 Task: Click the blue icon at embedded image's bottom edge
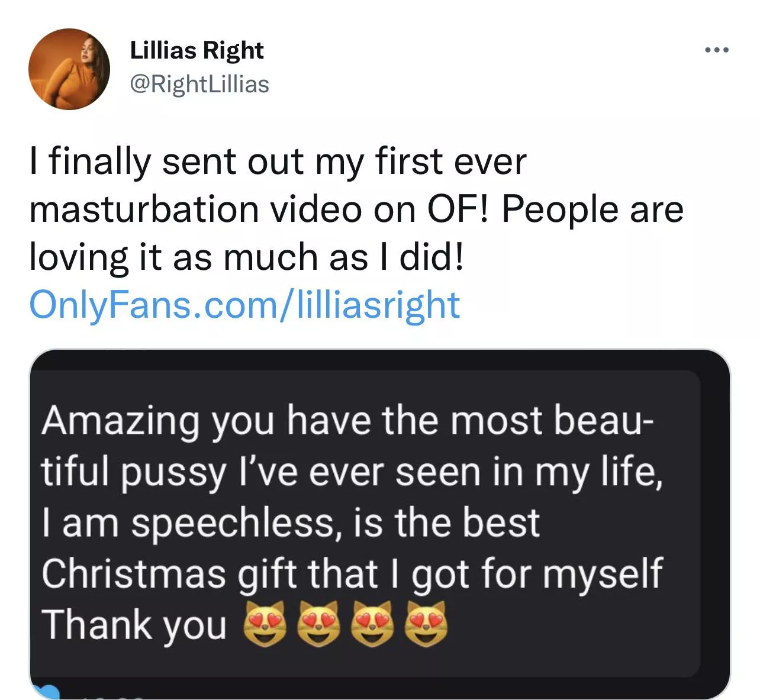[49, 692]
